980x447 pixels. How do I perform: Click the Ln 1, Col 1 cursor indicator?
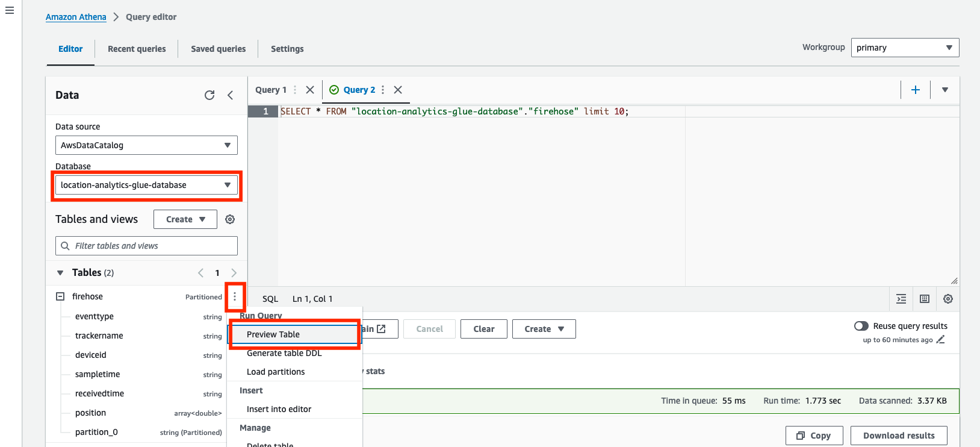click(x=312, y=299)
